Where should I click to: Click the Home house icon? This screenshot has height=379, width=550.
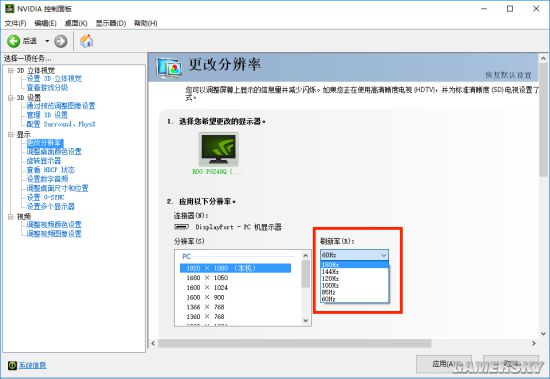(x=87, y=41)
